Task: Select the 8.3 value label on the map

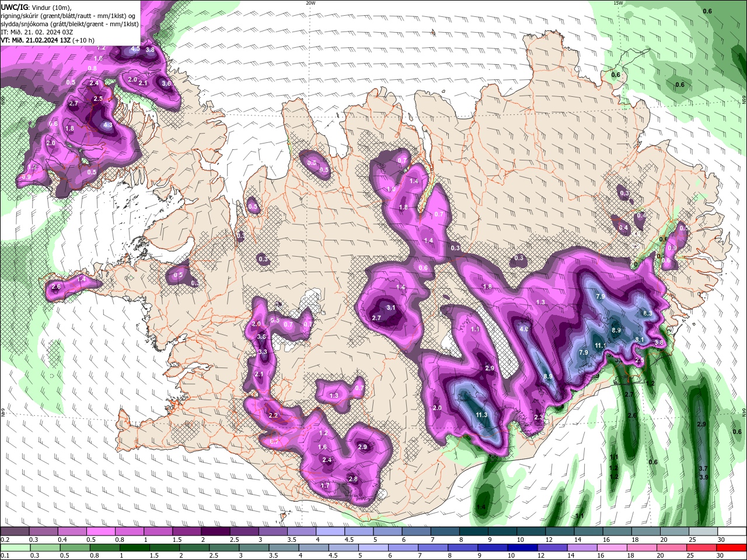Action: (647, 313)
